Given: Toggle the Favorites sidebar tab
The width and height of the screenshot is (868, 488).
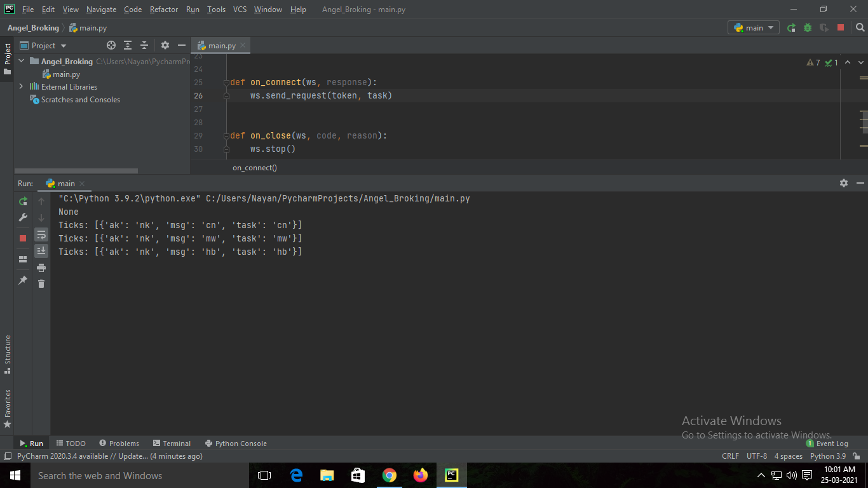Looking at the screenshot, I should click(x=7, y=408).
